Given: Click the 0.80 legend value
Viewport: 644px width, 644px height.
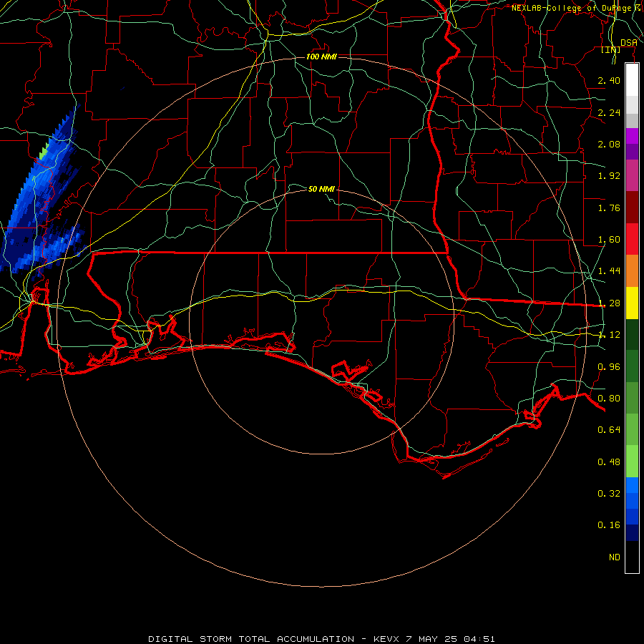Looking at the screenshot, I should coord(609,399).
